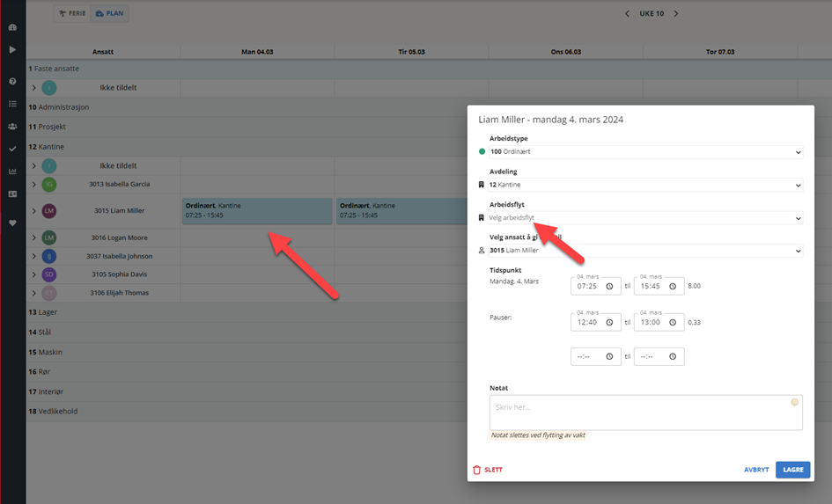
Task: Open the list icon in sidebar
Action: [x=12, y=104]
